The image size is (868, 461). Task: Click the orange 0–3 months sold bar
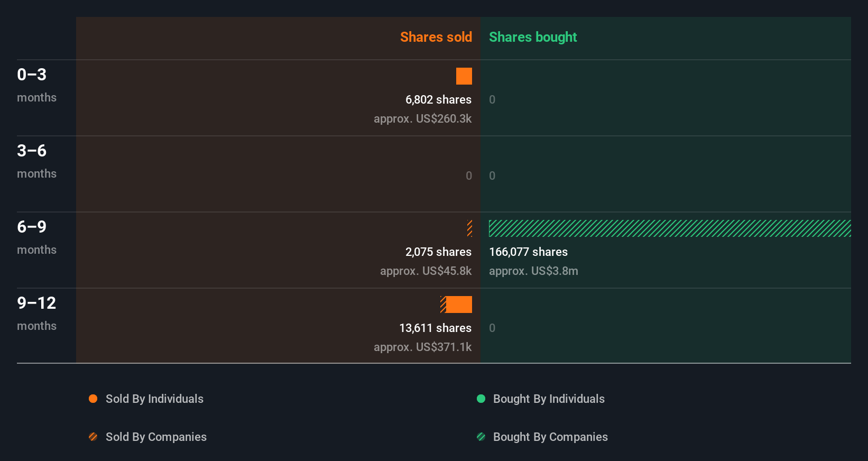click(x=464, y=76)
